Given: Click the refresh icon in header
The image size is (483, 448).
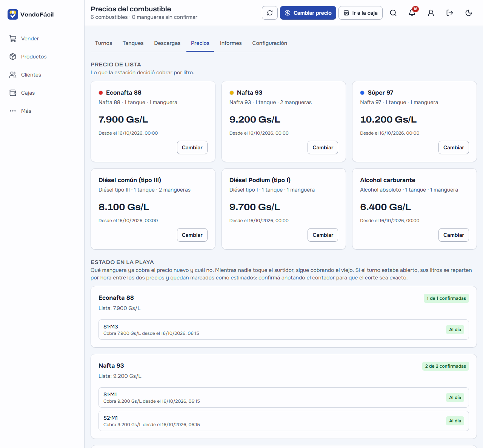Looking at the screenshot, I should tap(270, 13).
